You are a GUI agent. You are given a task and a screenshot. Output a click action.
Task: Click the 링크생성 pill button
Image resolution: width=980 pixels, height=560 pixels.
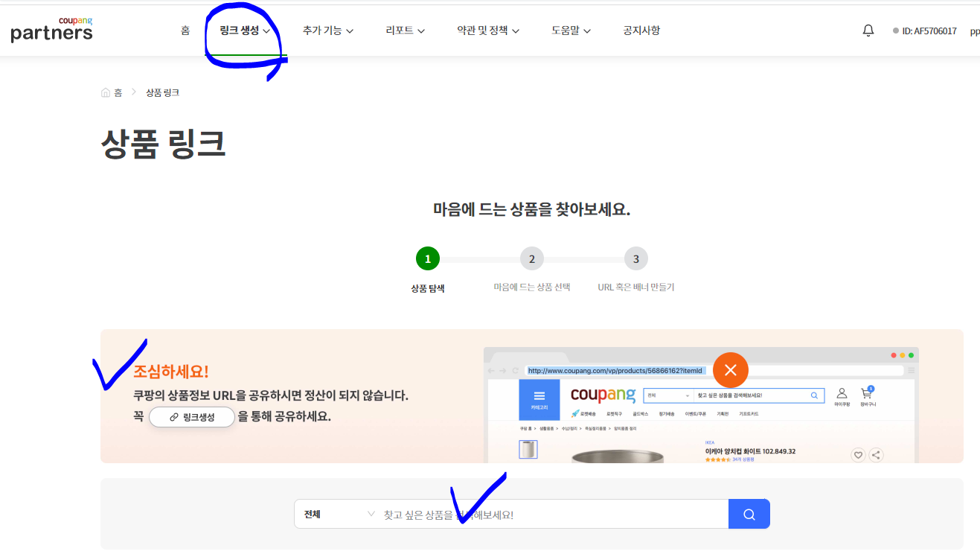pyautogui.click(x=192, y=417)
